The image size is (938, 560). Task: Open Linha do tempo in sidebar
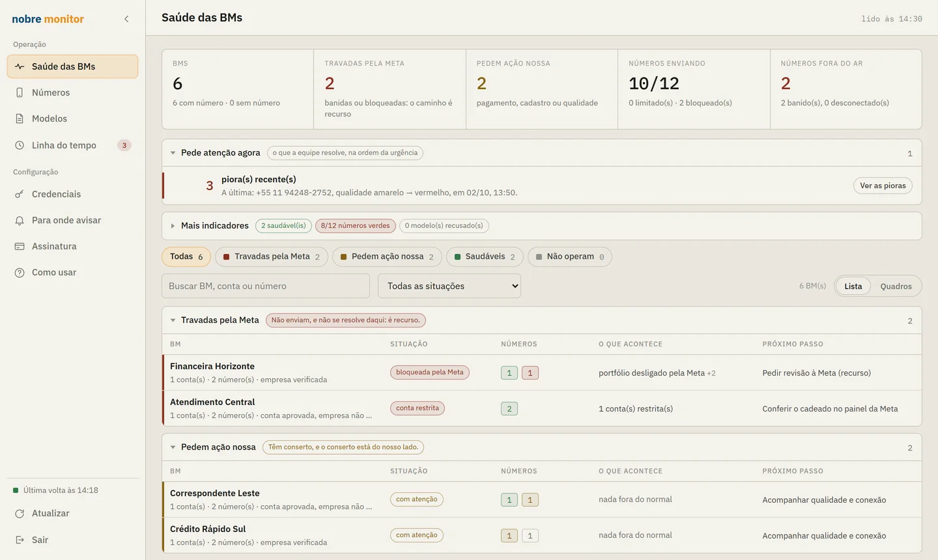tap(72, 145)
